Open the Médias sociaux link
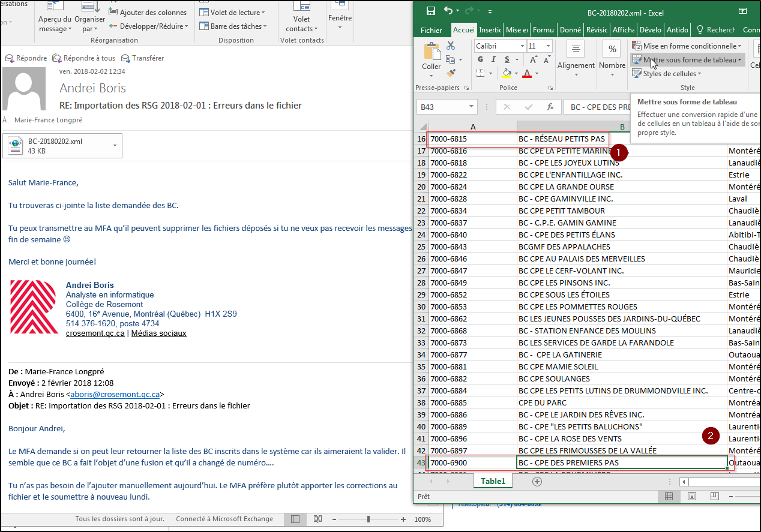The height and width of the screenshot is (532, 761). 158,333
